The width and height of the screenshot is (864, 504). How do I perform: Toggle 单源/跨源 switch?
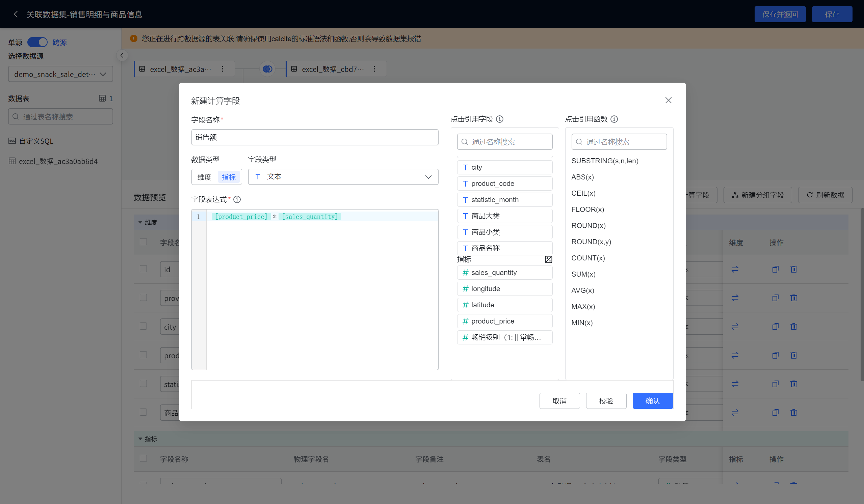pos(37,43)
